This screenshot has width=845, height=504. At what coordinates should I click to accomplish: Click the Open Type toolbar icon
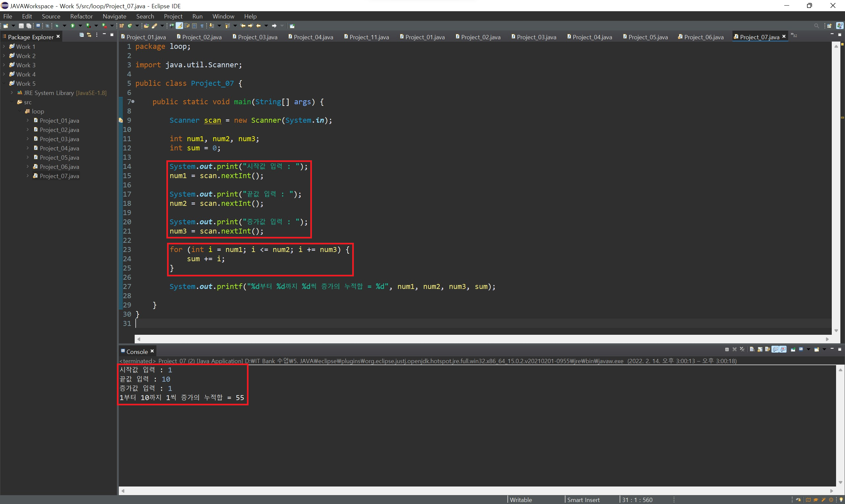(x=146, y=26)
